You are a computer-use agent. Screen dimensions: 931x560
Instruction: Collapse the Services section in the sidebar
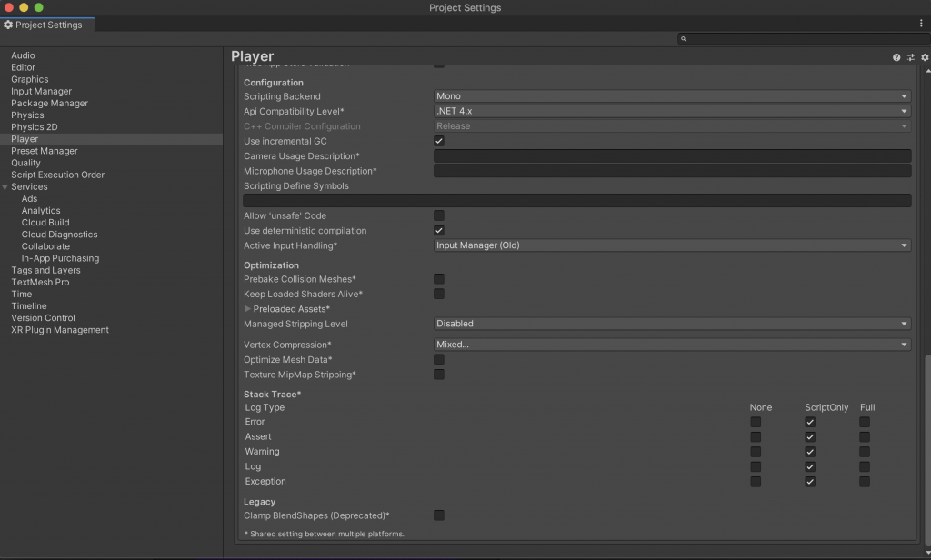coord(6,186)
